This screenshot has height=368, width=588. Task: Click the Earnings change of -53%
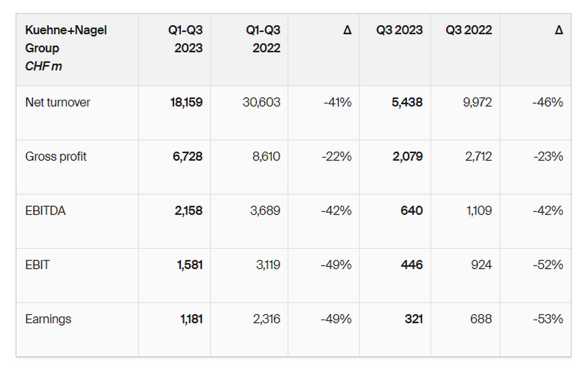point(548,319)
